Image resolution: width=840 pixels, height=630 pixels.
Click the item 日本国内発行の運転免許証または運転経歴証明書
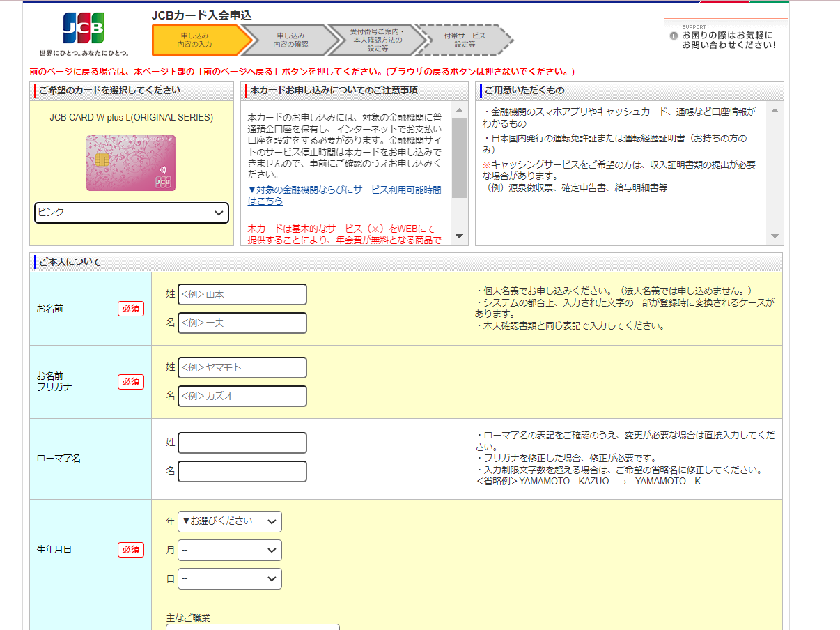tap(614, 144)
